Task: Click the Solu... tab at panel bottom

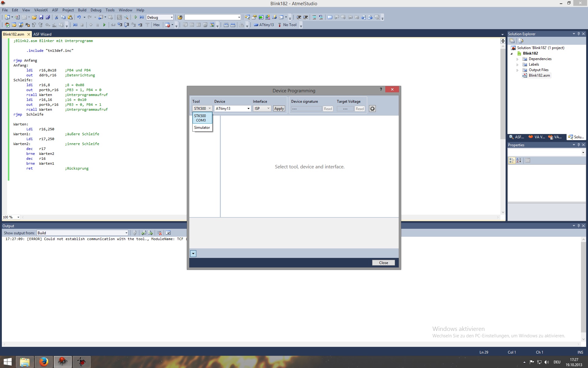Action: click(x=576, y=137)
